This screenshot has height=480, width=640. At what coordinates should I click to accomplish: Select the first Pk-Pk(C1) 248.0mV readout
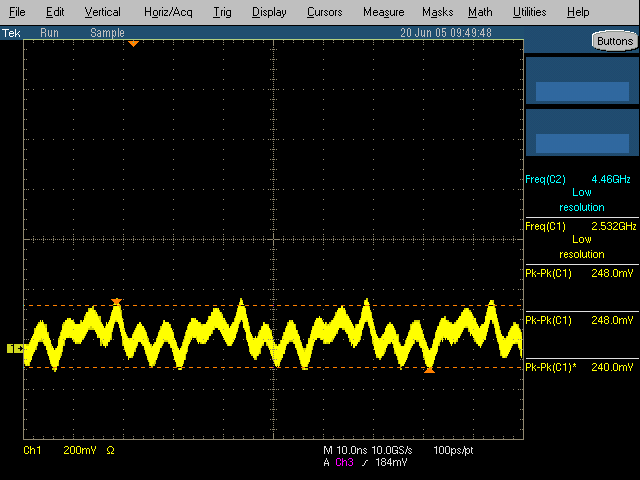pyautogui.click(x=582, y=273)
